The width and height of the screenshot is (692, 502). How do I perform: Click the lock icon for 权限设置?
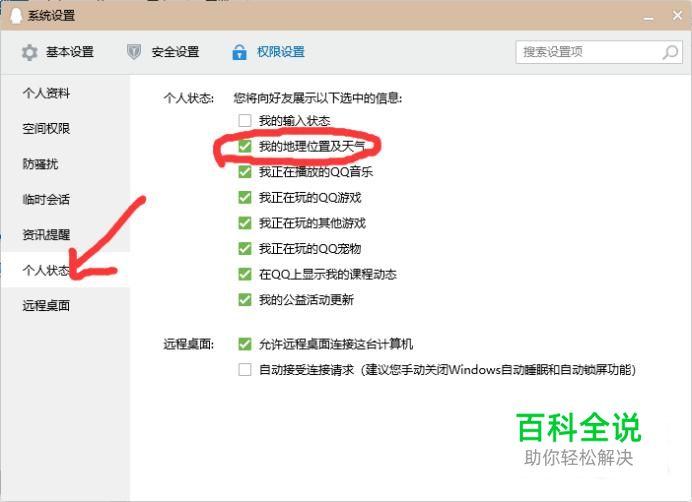(x=239, y=52)
